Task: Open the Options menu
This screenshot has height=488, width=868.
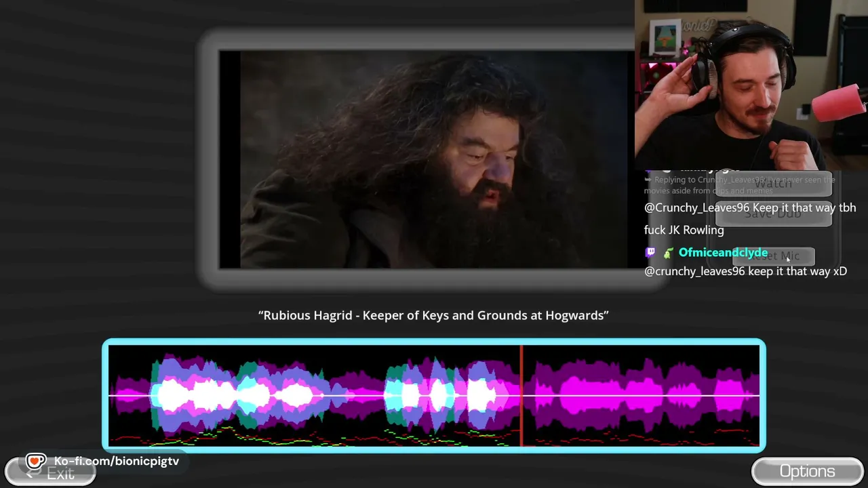Action: [807, 472]
